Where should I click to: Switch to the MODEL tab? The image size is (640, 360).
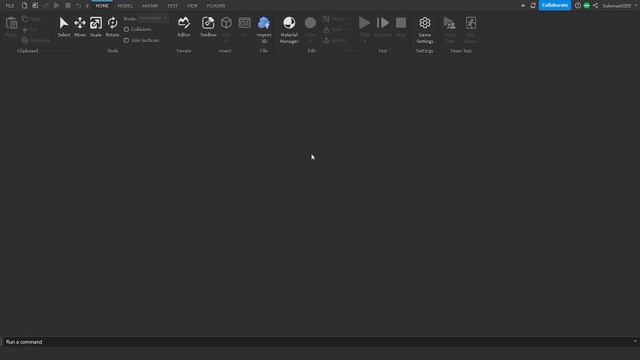[125, 6]
